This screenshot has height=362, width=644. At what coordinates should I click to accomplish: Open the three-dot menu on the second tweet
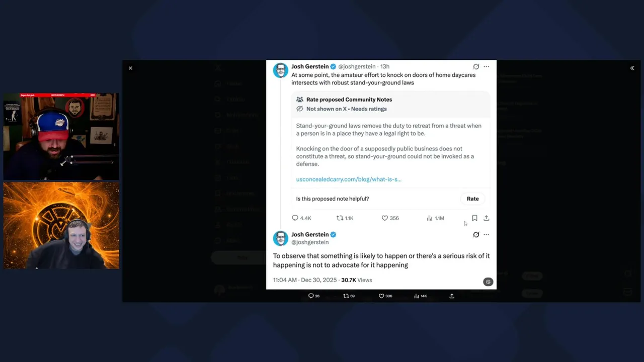[x=487, y=235]
